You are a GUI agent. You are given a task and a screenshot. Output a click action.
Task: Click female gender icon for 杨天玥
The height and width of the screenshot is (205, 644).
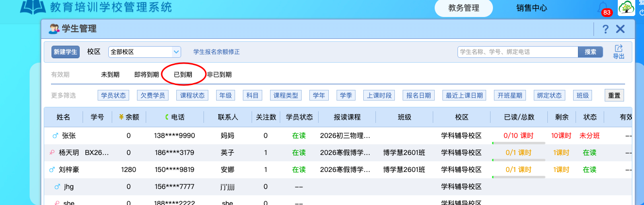point(52,153)
